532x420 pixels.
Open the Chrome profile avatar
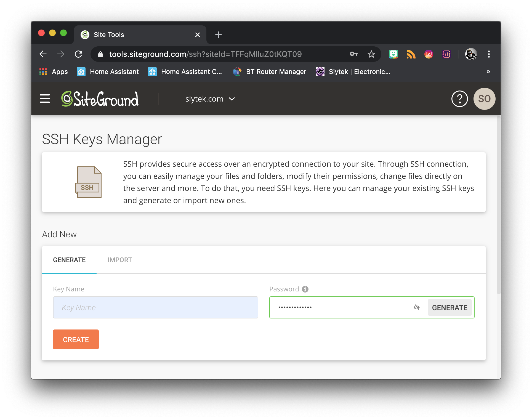471,54
